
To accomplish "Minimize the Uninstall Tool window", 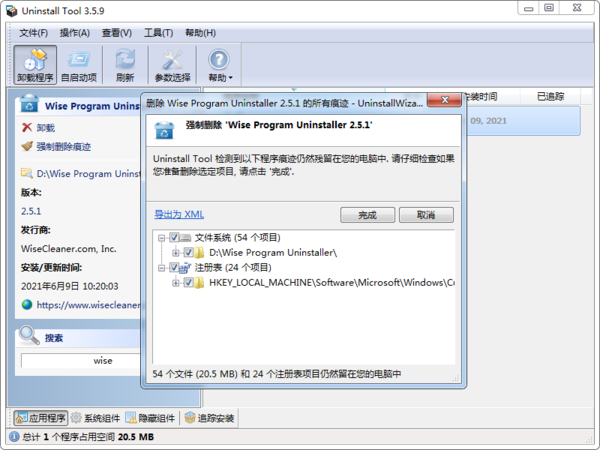I will coord(528,8).
